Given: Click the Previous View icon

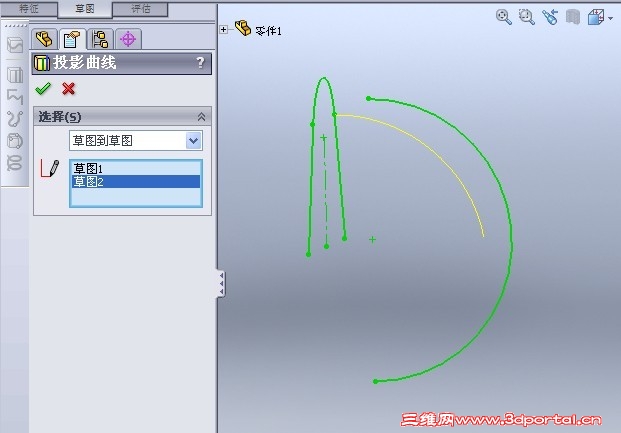Looking at the screenshot, I should point(550,17).
